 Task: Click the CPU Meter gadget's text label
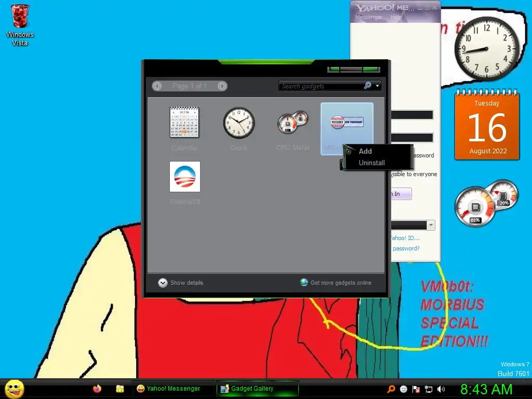[x=293, y=148]
